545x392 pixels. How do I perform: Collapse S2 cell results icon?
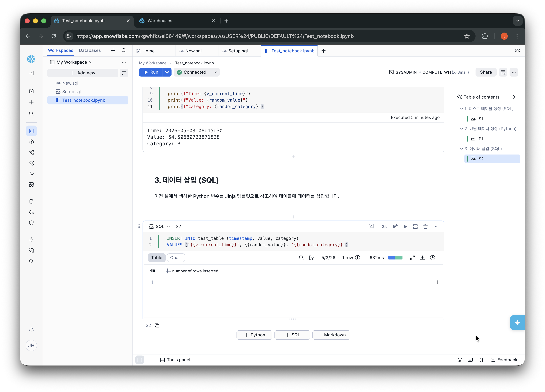tap(415, 226)
